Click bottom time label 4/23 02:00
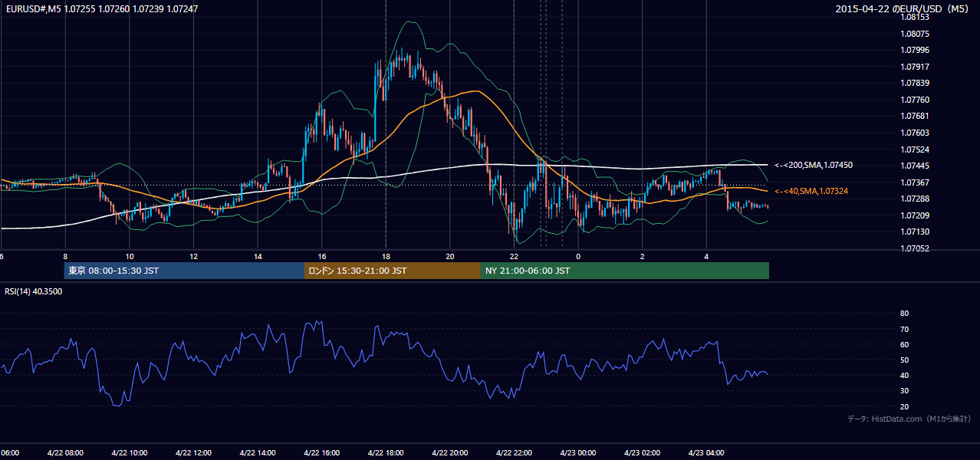Viewport: 980px width, 460px height. [x=642, y=453]
